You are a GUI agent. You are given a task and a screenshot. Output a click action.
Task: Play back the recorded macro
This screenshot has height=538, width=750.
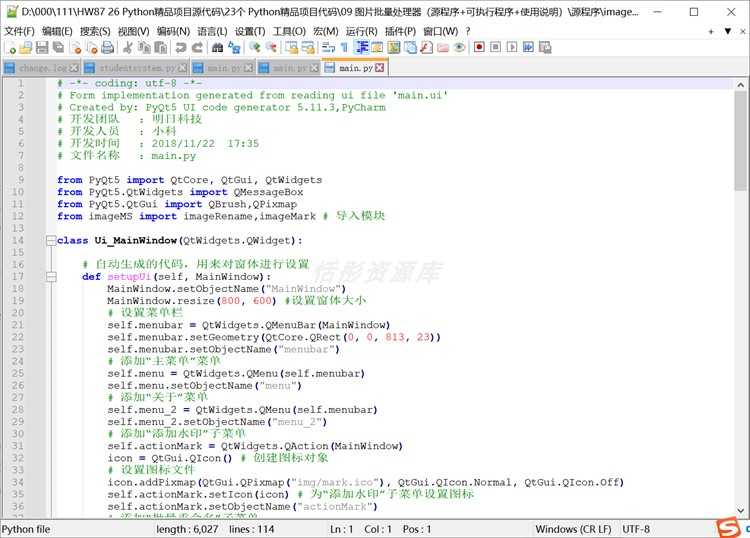(x=512, y=47)
